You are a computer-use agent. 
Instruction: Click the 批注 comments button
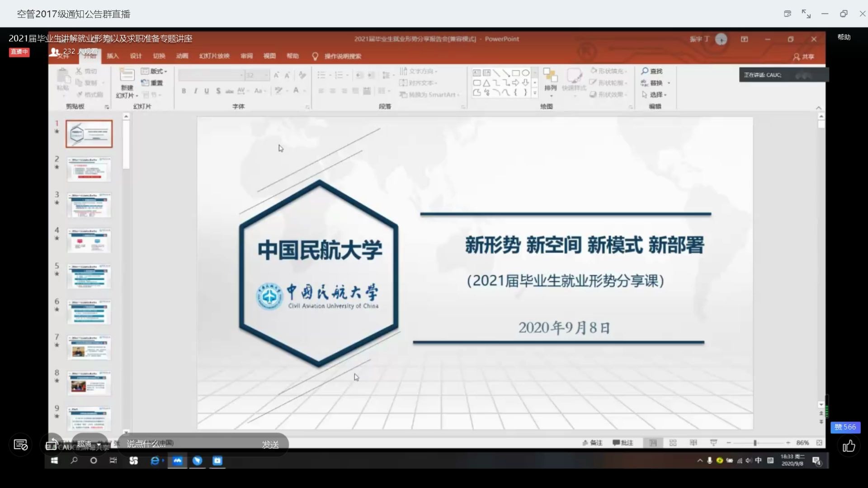[623, 443]
